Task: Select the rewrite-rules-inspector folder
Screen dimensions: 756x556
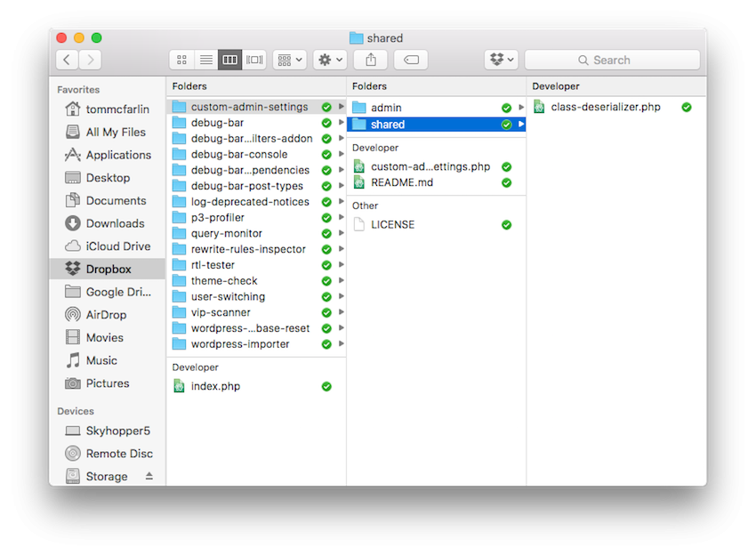Action: click(256, 249)
